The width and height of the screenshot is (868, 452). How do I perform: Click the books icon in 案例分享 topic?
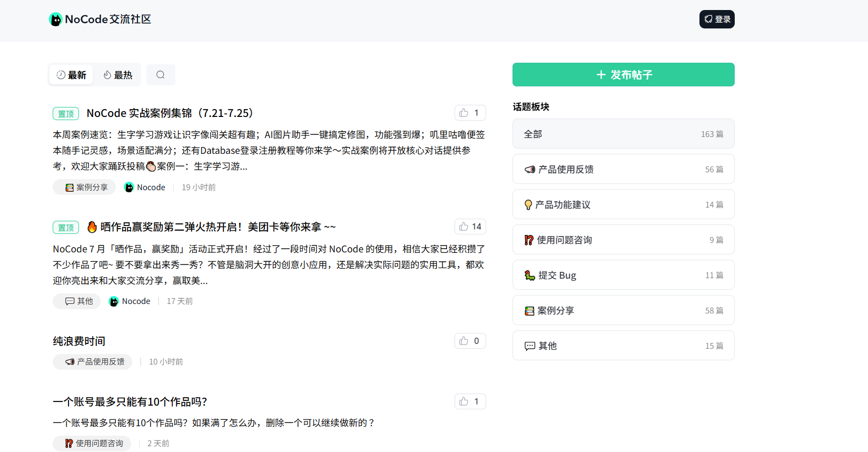[x=529, y=311]
